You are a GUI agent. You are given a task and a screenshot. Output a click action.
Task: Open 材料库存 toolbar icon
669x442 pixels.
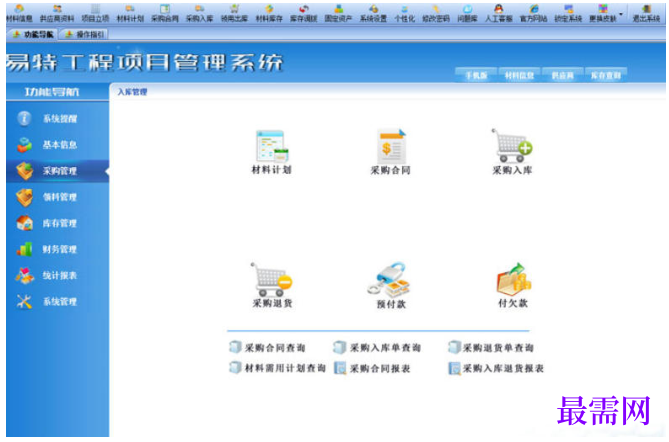[269, 13]
